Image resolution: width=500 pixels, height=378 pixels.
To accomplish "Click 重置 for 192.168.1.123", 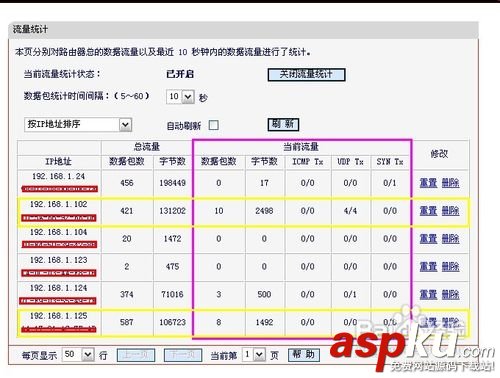I will coord(428,266).
